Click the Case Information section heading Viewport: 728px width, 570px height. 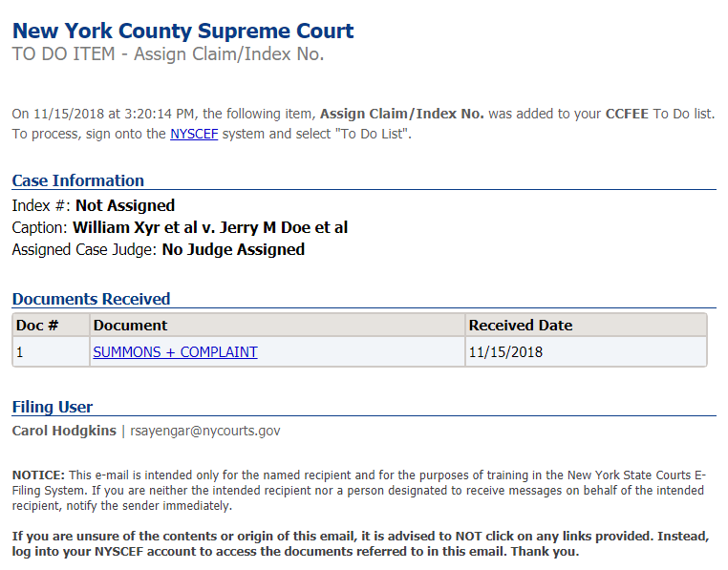click(x=78, y=180)
